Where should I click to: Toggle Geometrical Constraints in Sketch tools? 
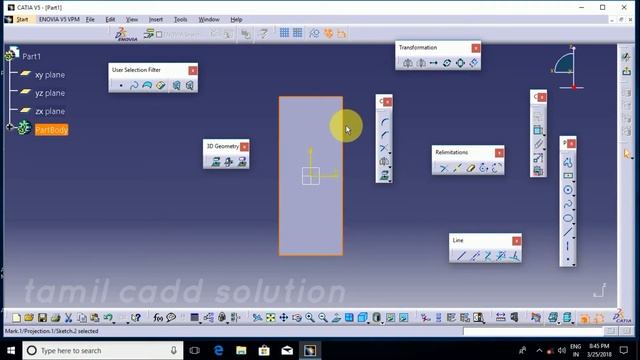tap(329, 33)
